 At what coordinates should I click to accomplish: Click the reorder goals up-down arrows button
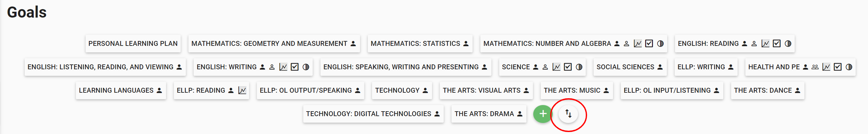coord(568,114)
